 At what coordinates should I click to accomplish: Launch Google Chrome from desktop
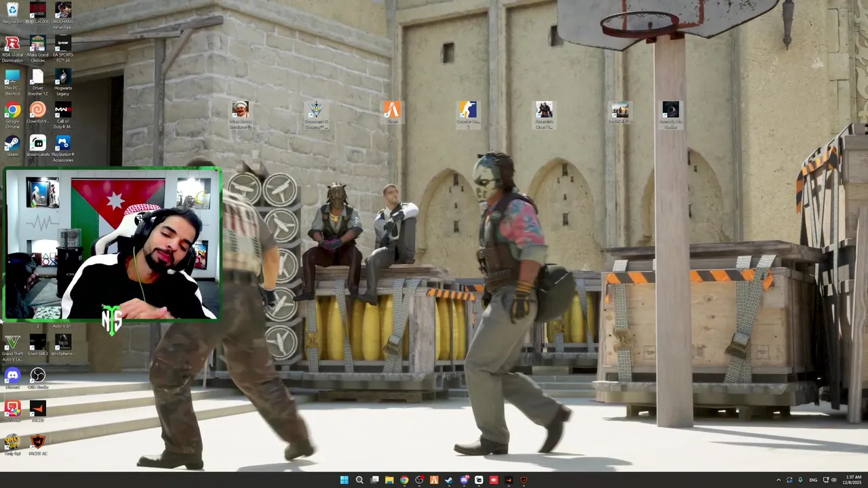coord(12,115)
